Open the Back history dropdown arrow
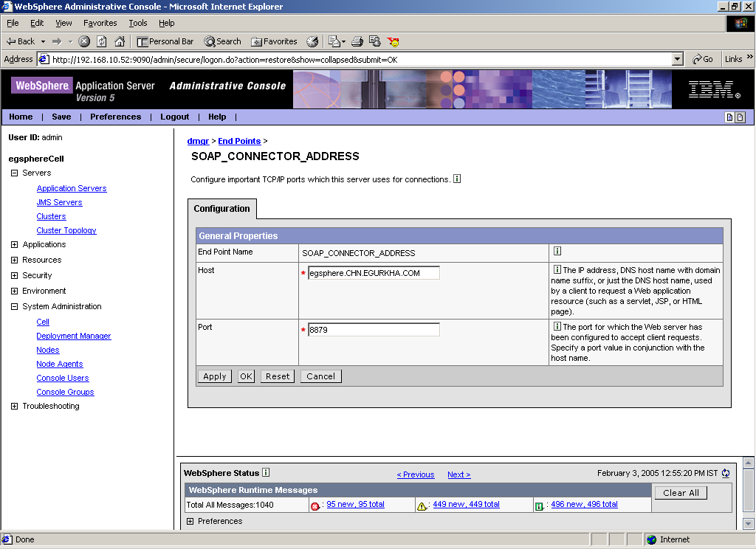This screenshot has width=756, height=549. [x=43, y=41]
